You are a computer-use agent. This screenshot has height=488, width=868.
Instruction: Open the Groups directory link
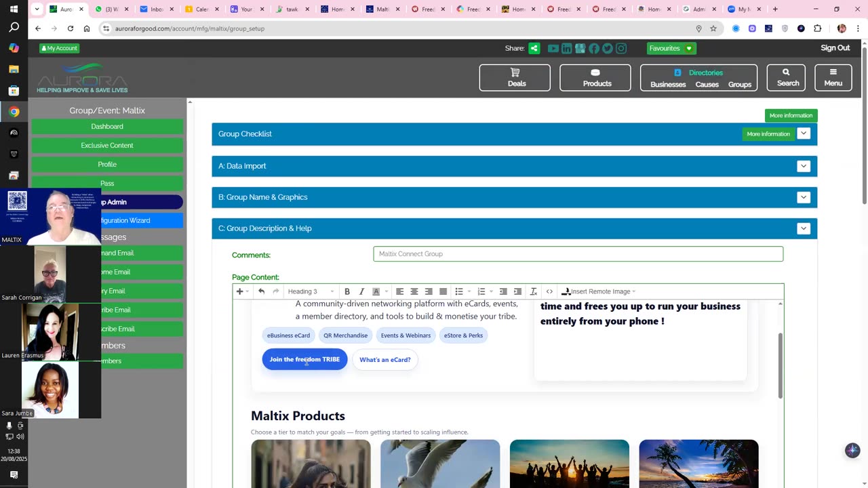point(740,85)
